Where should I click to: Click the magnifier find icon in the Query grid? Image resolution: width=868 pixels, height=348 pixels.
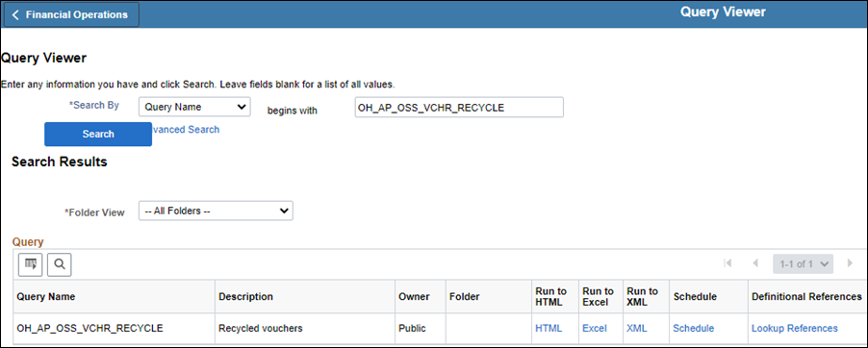click(60, 264)
